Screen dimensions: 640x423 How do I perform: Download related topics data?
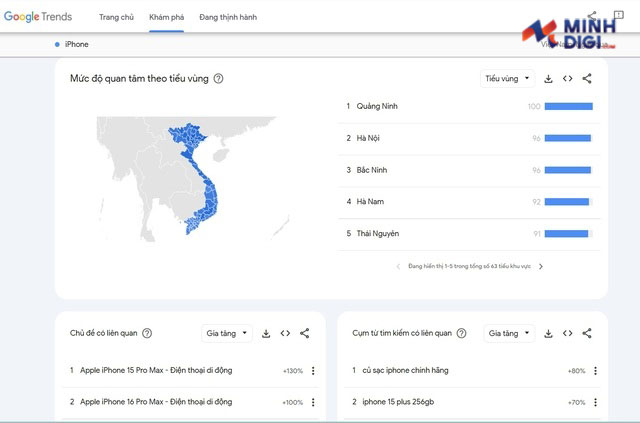266,334
